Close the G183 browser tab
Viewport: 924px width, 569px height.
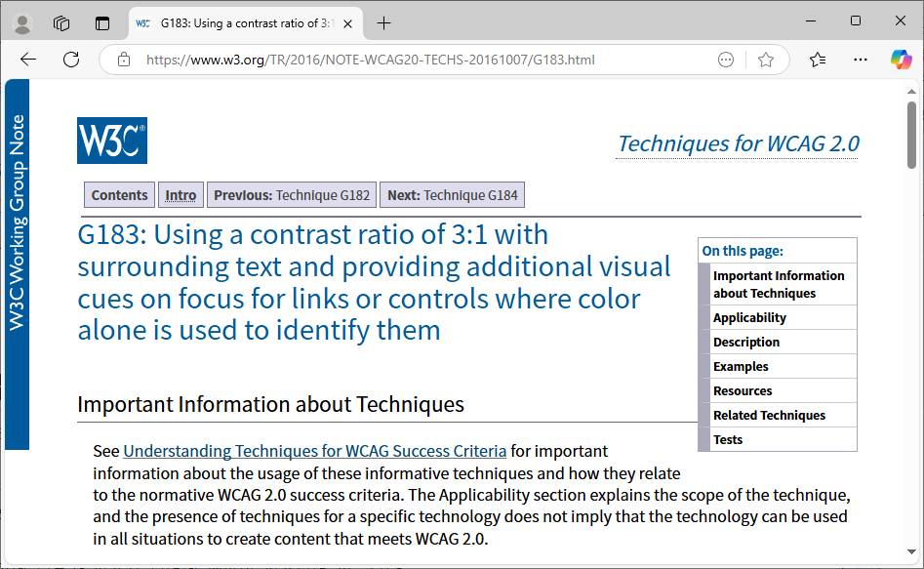(347, 23)
